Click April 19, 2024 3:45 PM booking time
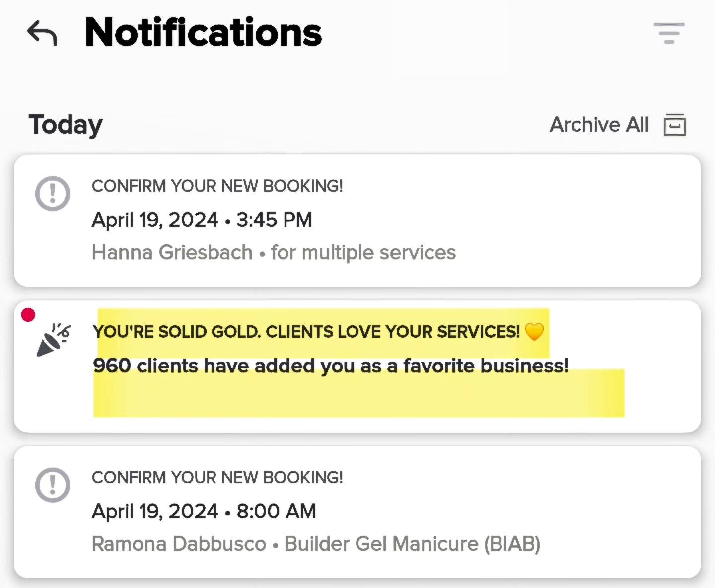 (x=202, y=220)
